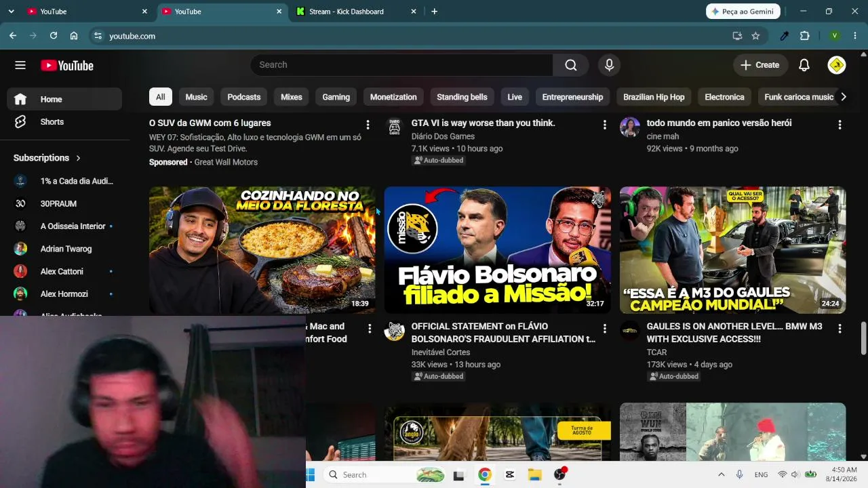This screenshot has height=488, width=868.
Task: Close the Kick Dashboard tab
Action: click(414, 12)
